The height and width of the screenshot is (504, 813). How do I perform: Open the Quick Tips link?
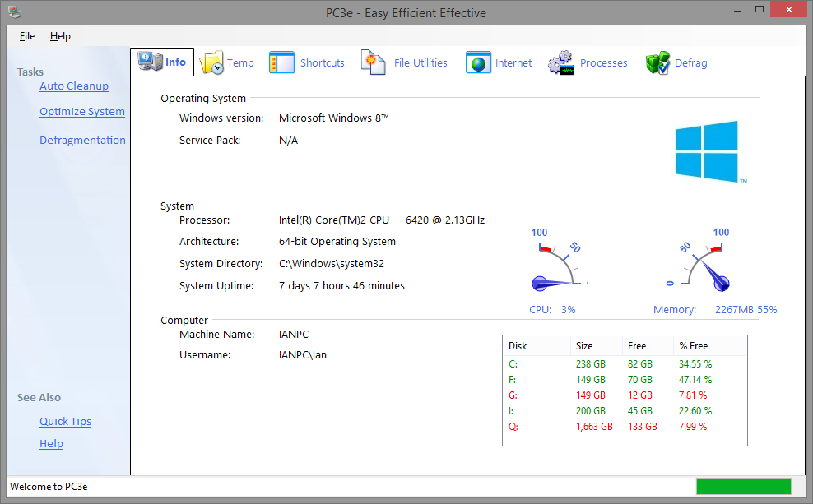point(65,421)
